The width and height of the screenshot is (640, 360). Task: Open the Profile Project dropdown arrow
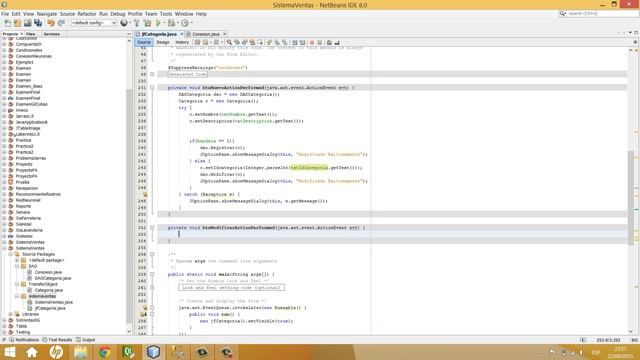(191, 23)
